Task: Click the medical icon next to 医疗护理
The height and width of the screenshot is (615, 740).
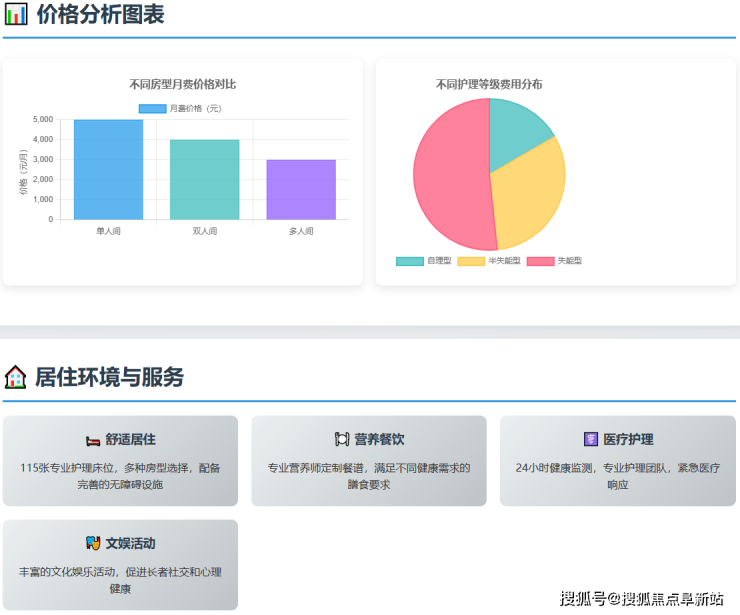Action: point(591,440)
